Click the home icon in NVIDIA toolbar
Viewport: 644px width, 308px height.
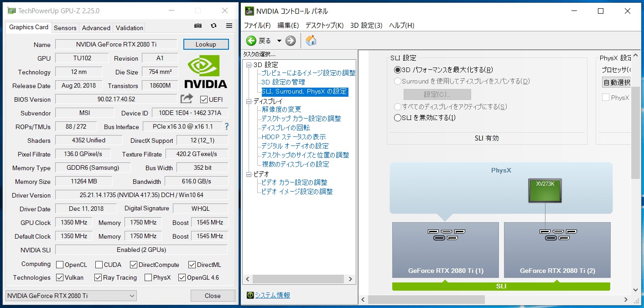coord(311,41)
